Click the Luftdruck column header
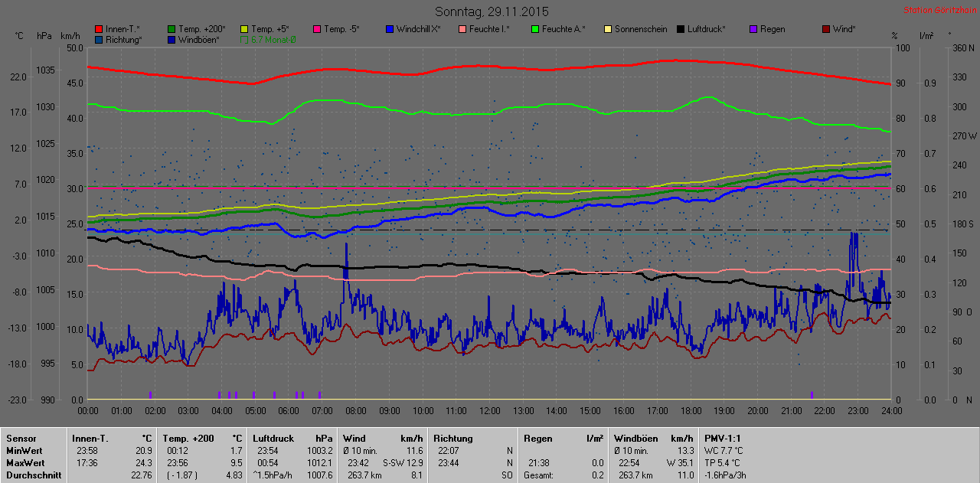This screenshot has height=483, width=980. click(x=273, y=439)
